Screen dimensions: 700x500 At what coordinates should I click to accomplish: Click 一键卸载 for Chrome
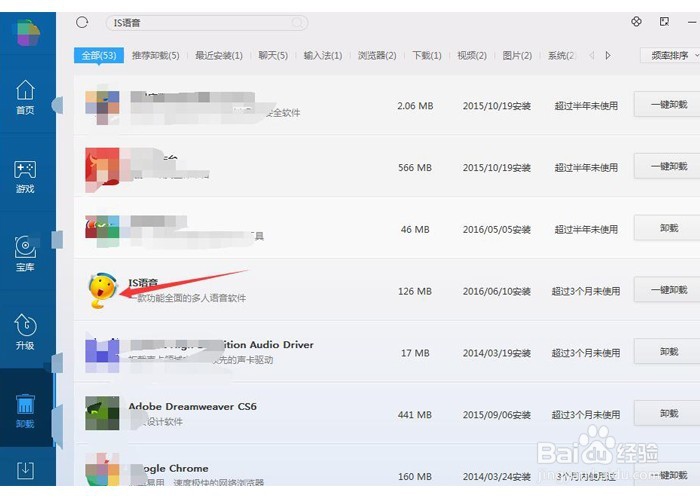[x=668, y=475]
